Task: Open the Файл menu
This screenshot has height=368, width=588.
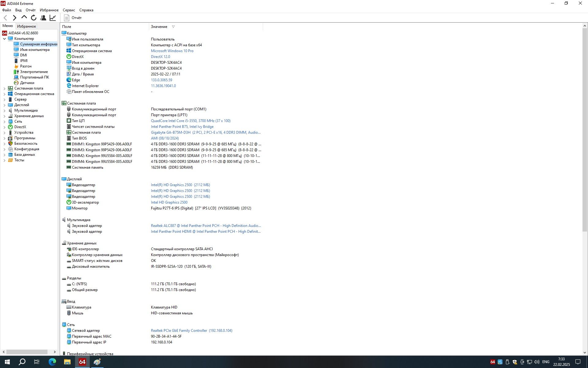Action: [6, 10]
